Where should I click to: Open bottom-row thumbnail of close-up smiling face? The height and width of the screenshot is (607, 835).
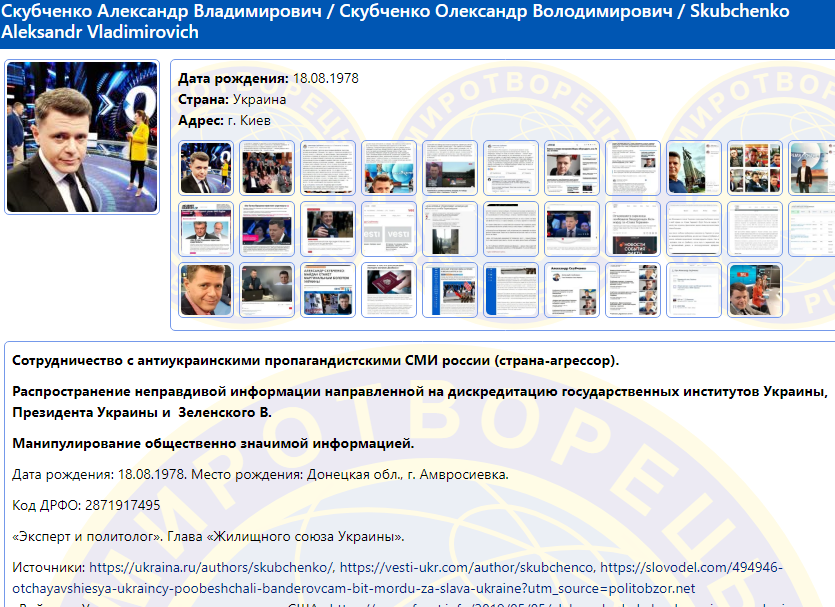(206, 290)
